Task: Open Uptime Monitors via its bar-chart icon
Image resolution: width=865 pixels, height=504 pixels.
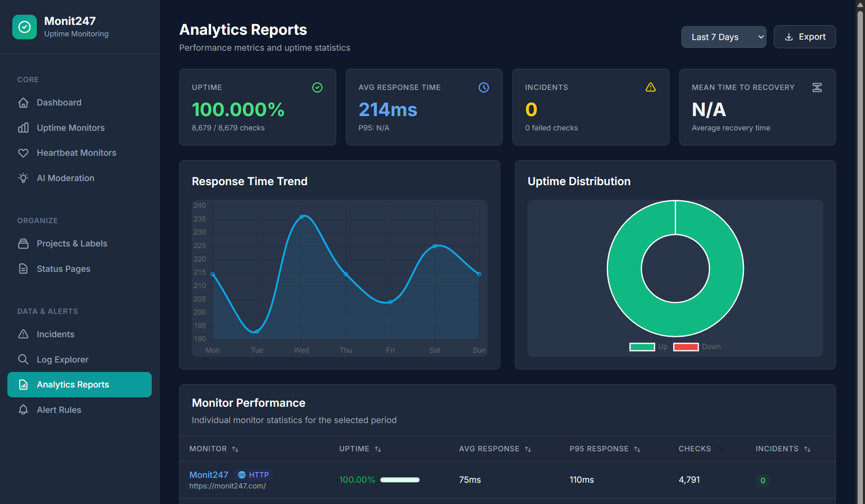Action: (x=23, y=128)
